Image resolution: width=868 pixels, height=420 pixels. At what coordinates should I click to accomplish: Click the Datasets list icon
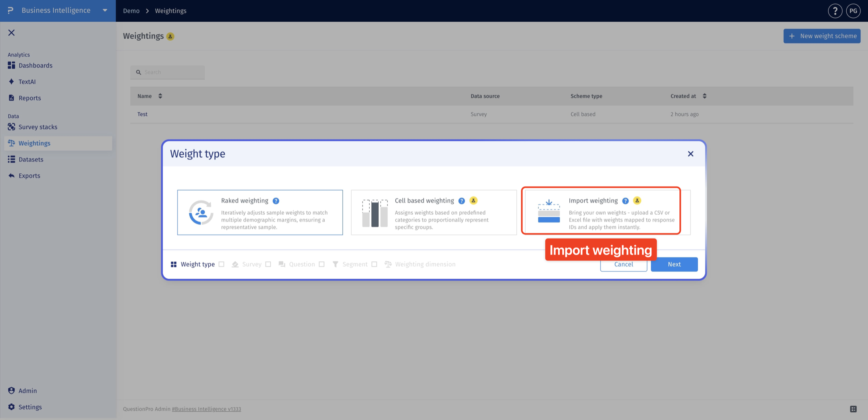coord(11,159)
